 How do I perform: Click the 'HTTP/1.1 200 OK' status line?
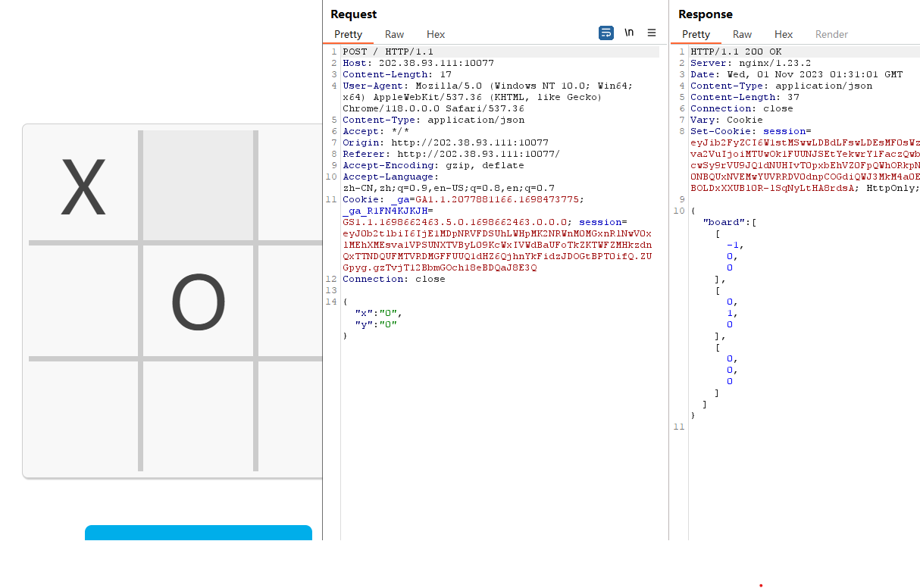tap(736, 52)
